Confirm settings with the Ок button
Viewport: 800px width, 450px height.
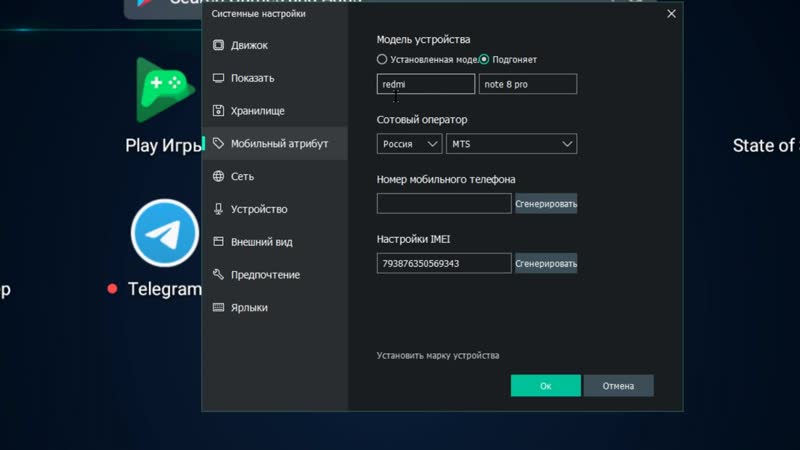[545, 386]
